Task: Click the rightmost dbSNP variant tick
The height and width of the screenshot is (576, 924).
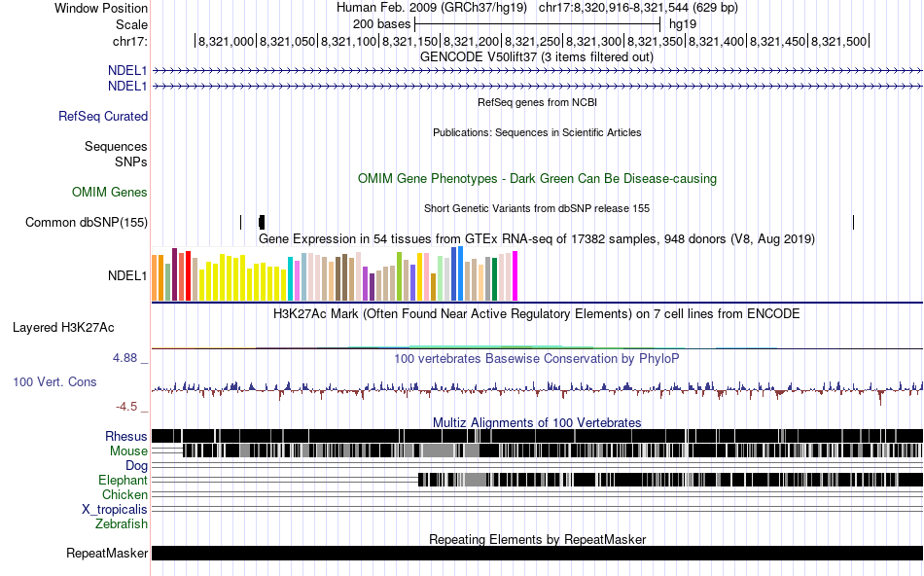Action: point(853,222)
